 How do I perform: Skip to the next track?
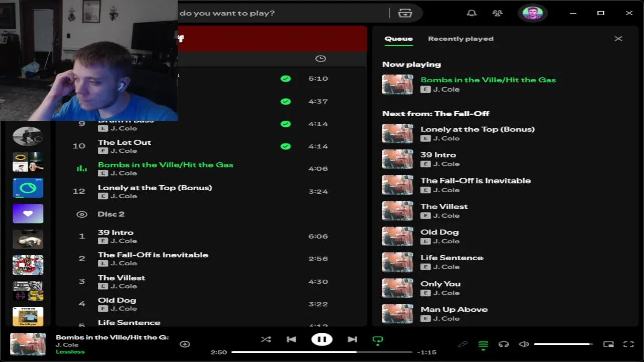pyautogui.click(x=352, y=340)
